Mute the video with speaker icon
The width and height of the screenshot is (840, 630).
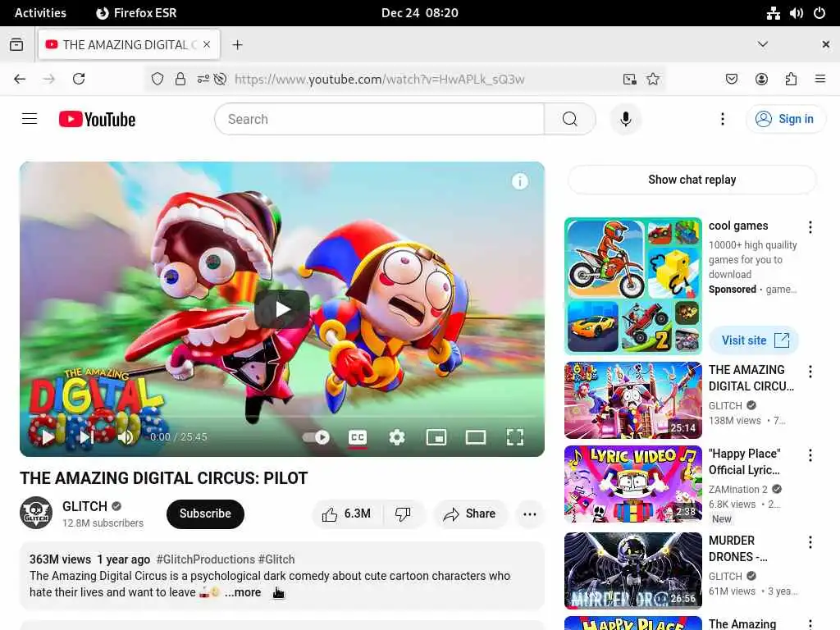coord(126,437)
